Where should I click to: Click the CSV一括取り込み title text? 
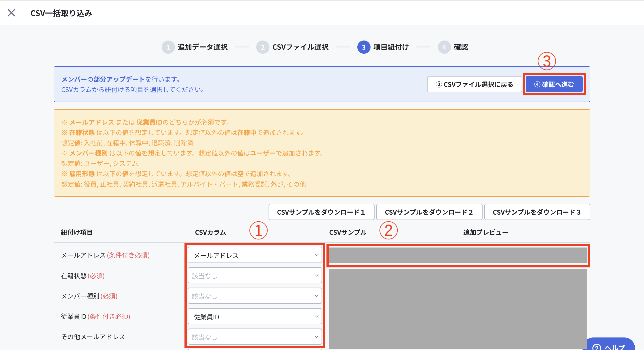tap(61, 13)
